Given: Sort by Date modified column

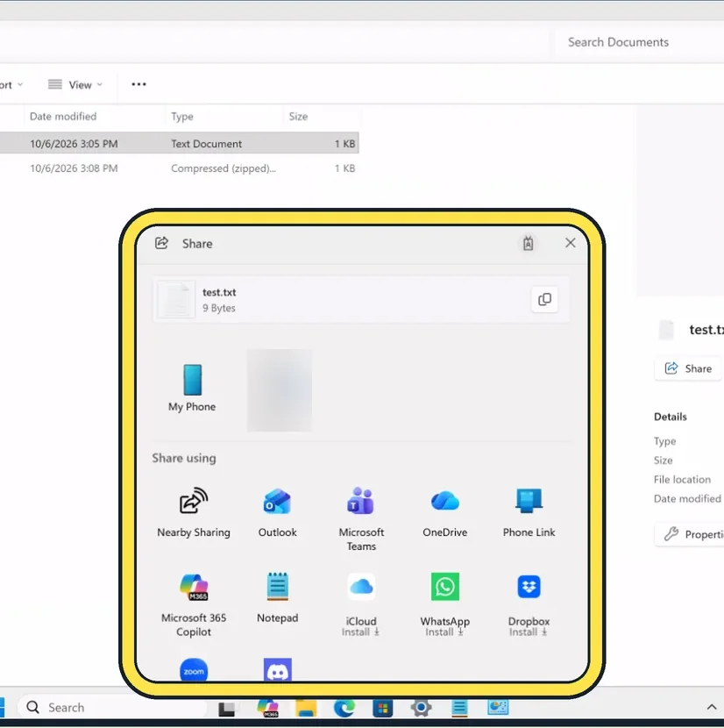Looking at the screenshot, I should click(x=63, y=116).
